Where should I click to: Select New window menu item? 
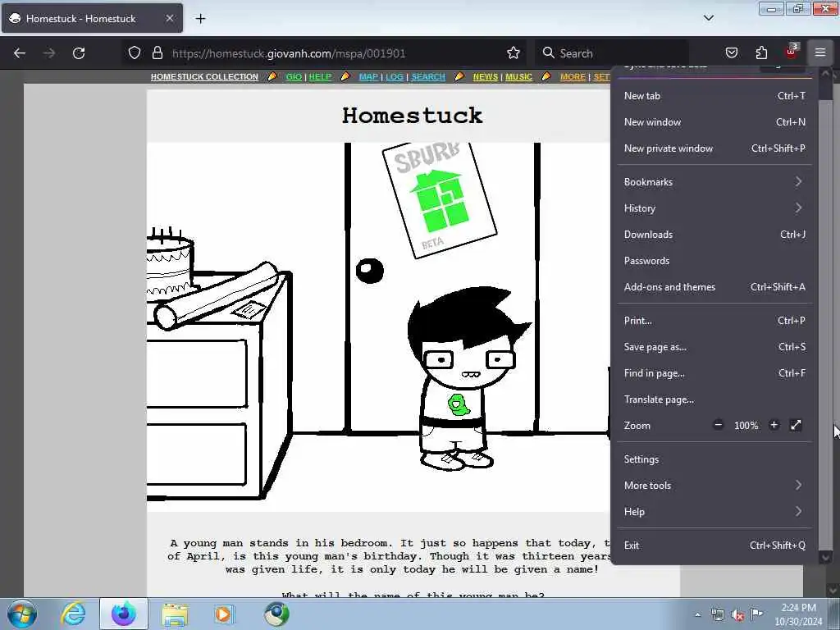(x=714, y=122)
